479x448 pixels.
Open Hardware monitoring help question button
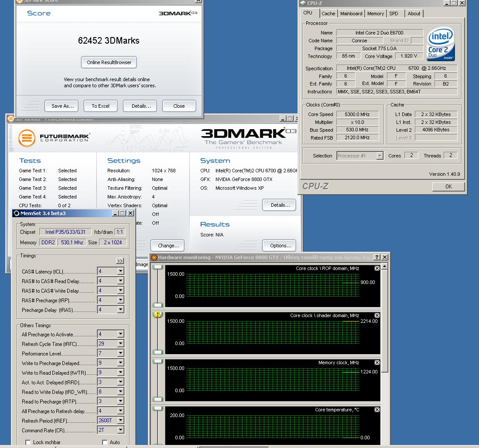[377, 257]
